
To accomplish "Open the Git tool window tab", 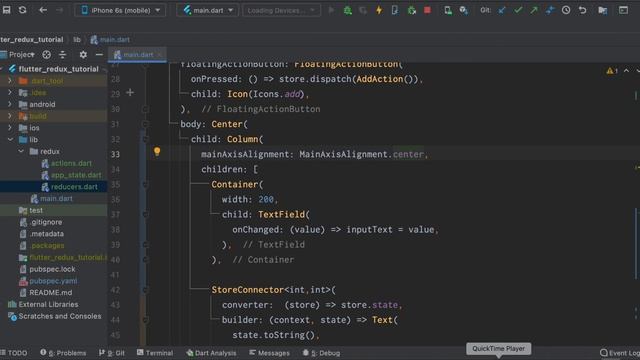I will 112,353.
